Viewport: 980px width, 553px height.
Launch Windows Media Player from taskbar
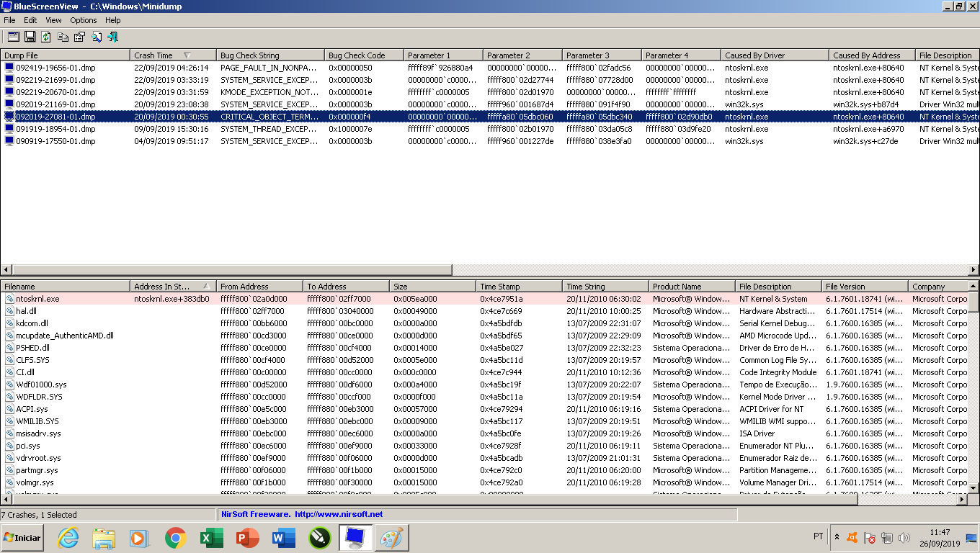pyautogui.click(x=139, y=538)
